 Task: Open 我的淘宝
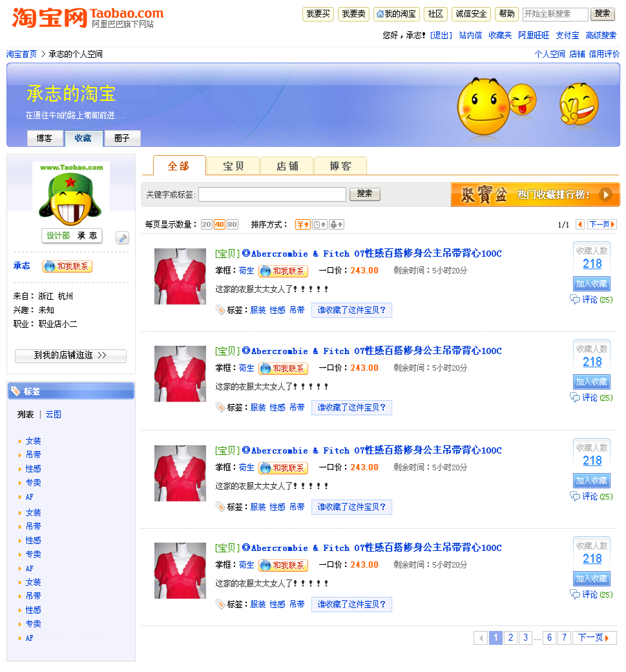tap(396, 14)
